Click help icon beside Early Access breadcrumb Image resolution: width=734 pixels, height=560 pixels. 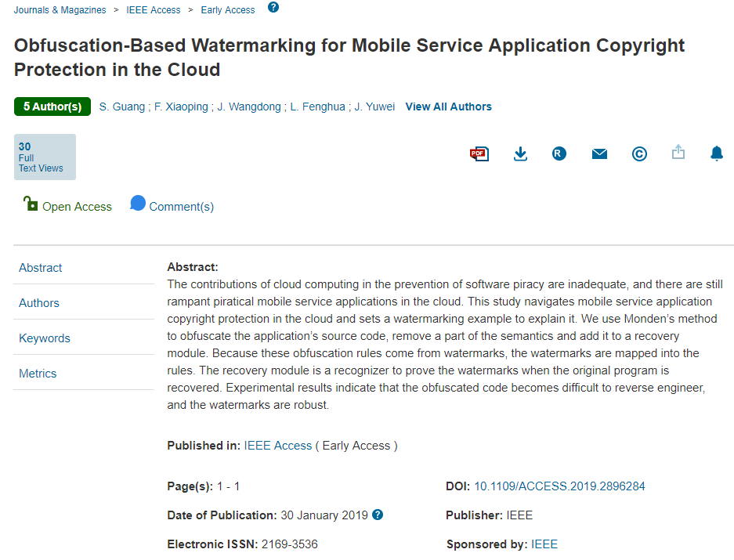click(273, 8)
